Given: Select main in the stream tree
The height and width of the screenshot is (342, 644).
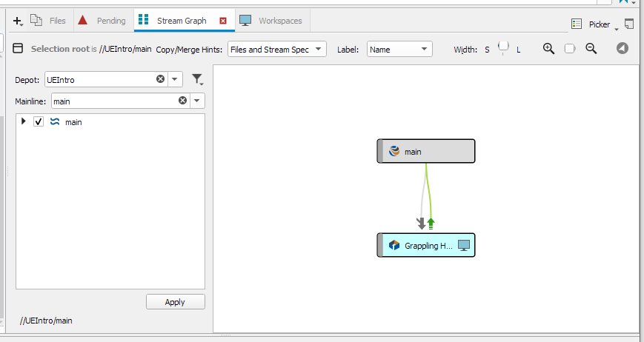Looking at the screenshot, I should click(x=73, y=122).
